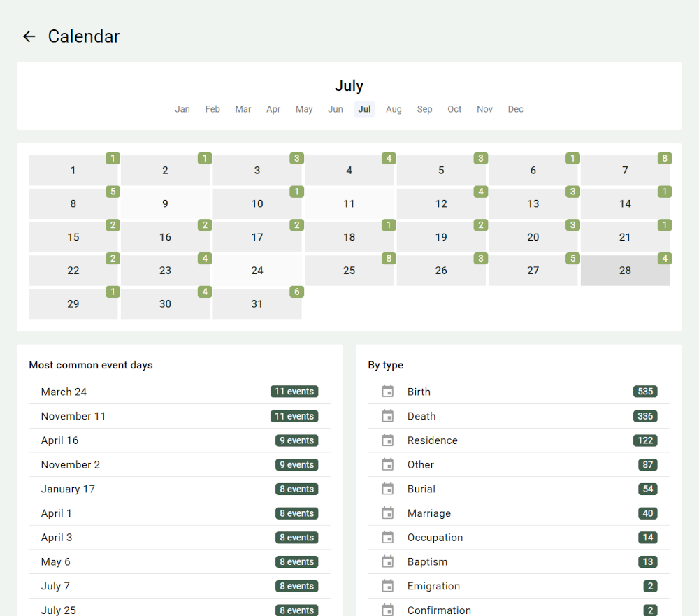Open the April 1 event day row
The height and width of the screenshot is (616, 699).
click(x=180, y=513)
